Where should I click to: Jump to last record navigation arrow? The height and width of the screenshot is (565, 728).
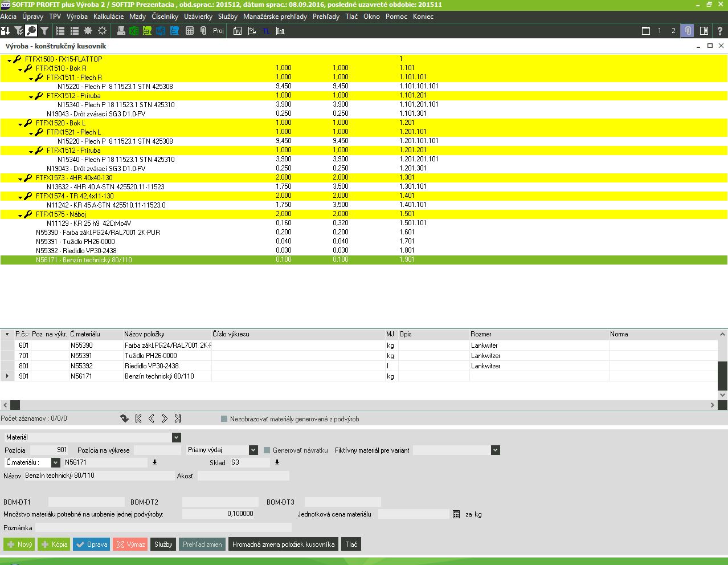point(178,418)
